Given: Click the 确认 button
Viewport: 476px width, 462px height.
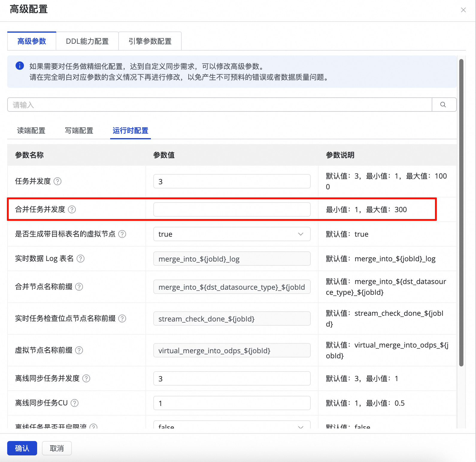Looking at the screenshot, I should click(x=22, y=448).
